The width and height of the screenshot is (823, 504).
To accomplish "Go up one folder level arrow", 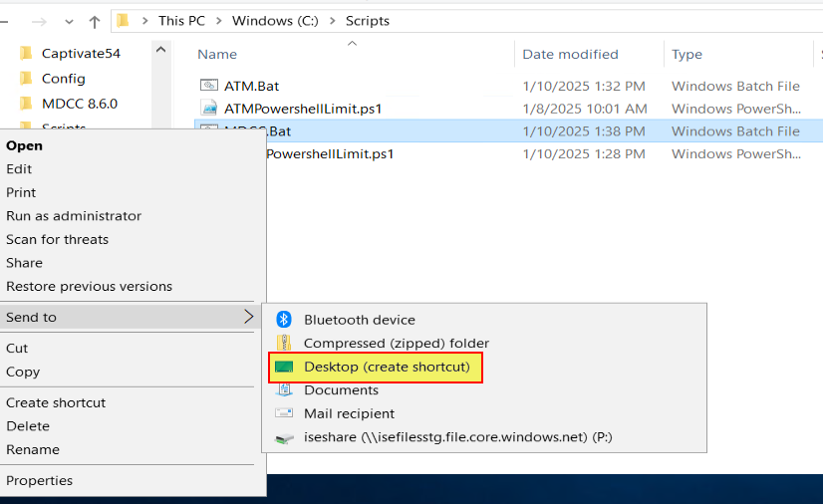I will (x=95, y=22).
